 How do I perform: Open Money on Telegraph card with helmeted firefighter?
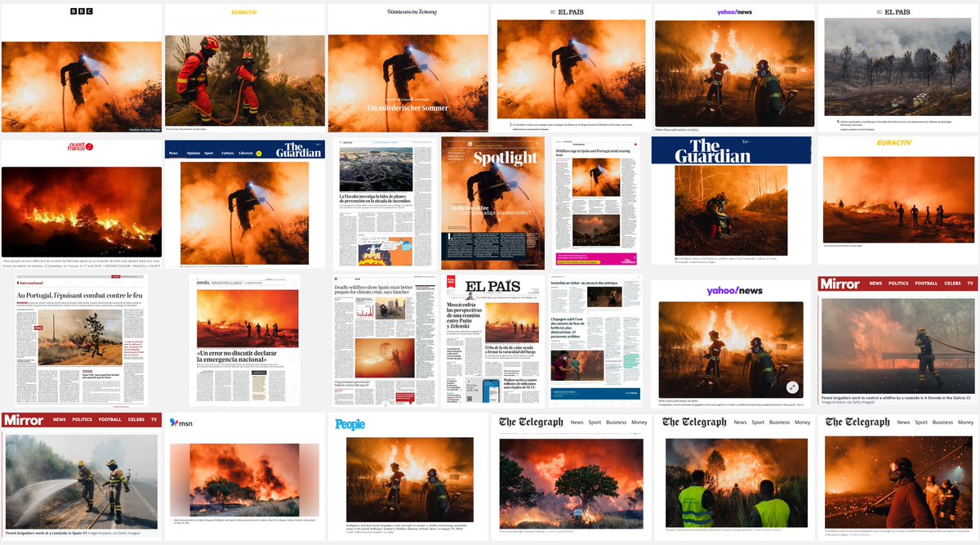click(965, 422)
